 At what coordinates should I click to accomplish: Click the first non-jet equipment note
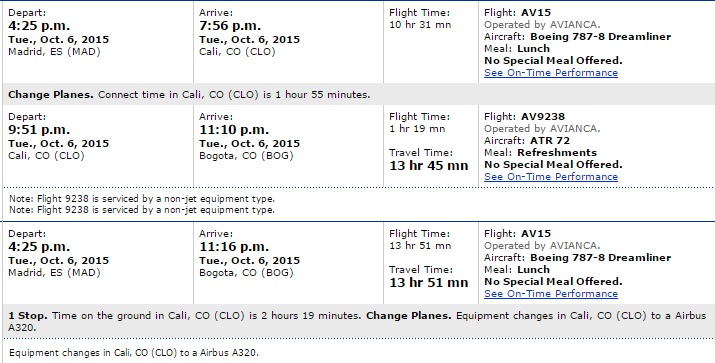[x=142, y=199]
